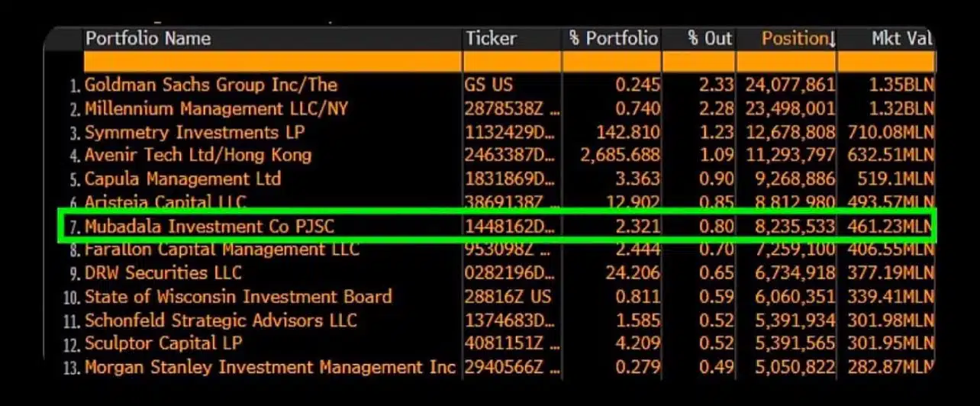Select Millennium Management LLC/NY holder

click(216, 108)
